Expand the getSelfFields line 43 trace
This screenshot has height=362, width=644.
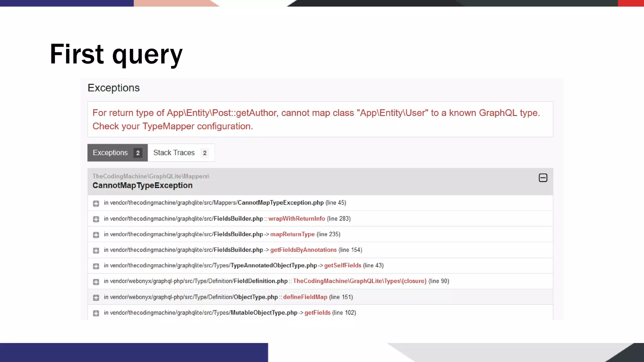click(x=96, y=266)
